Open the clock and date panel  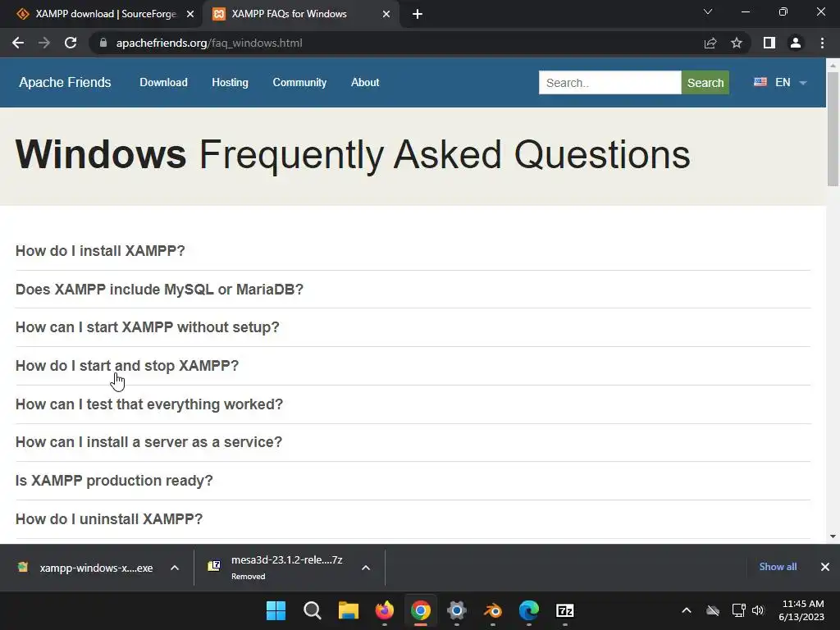(801, 610)
